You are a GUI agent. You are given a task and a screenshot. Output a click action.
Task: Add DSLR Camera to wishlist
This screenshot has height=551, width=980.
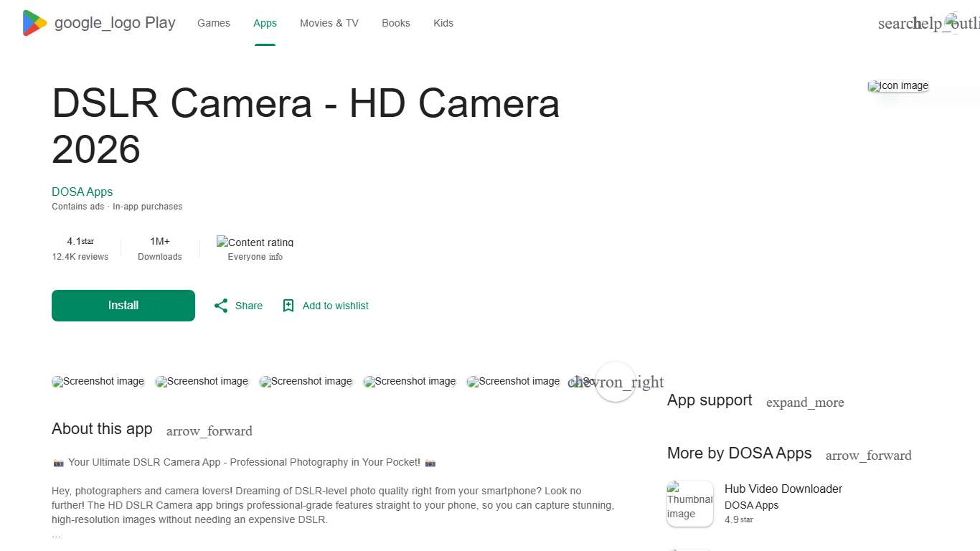(x=325, y=306)
